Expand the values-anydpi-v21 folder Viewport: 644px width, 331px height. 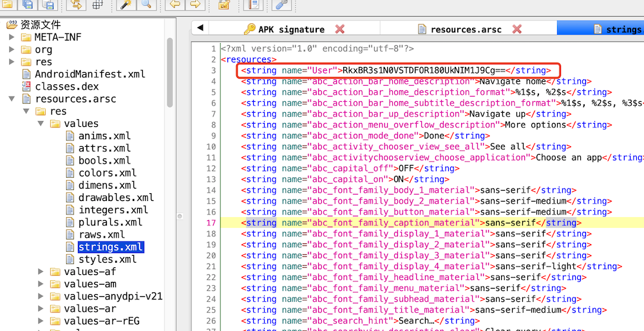point(41,296)
